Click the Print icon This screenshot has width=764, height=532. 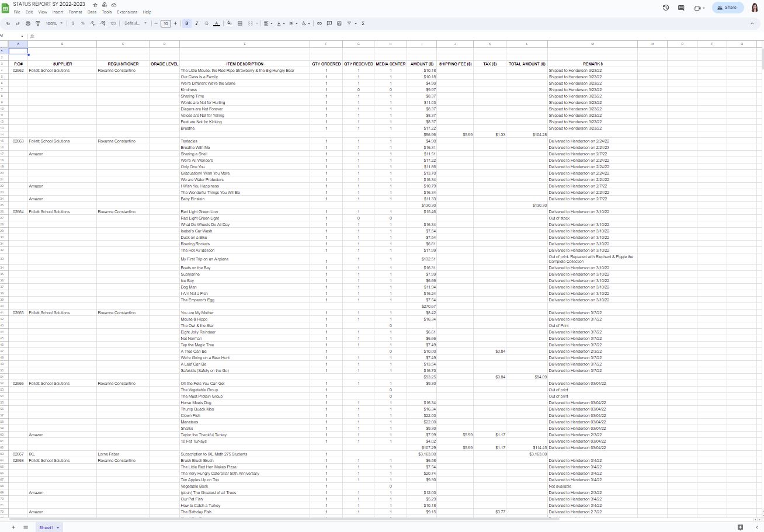(x=27, y=23)
